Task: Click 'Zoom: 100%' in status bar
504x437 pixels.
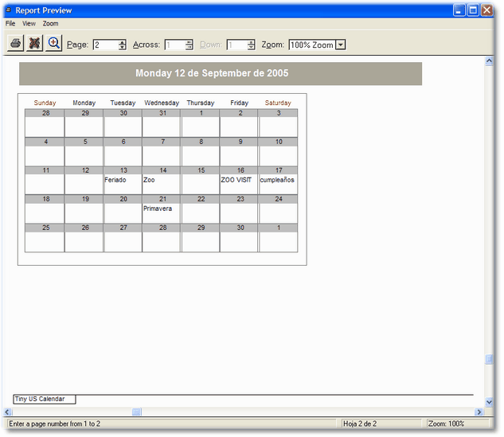Action: pyautogui.click(x=446, y=423)
